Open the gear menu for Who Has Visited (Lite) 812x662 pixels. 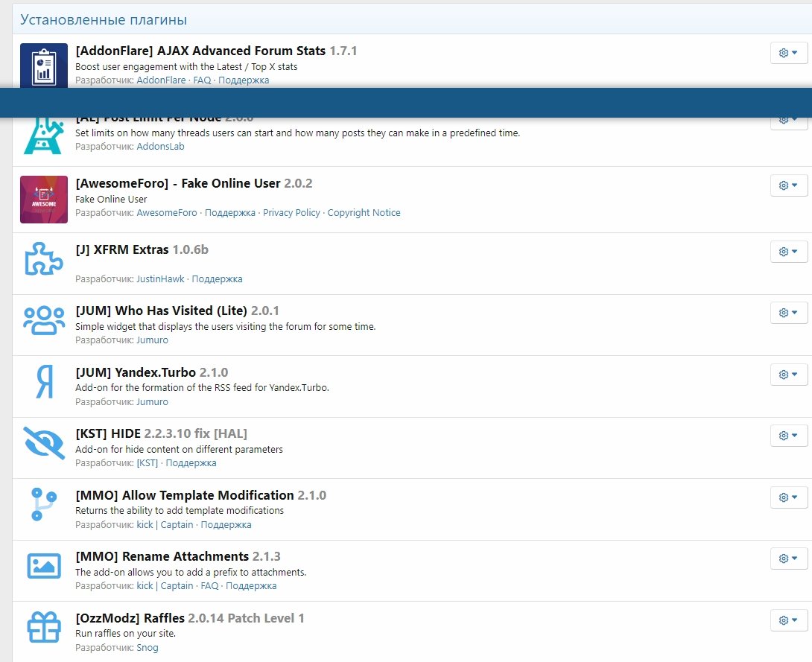(x=789, y=313)
